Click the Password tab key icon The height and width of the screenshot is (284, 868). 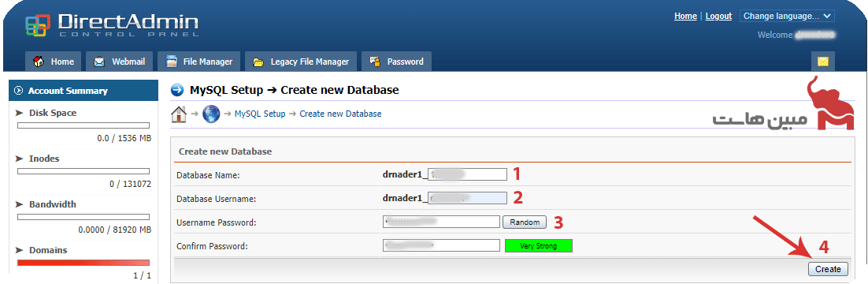376,62
